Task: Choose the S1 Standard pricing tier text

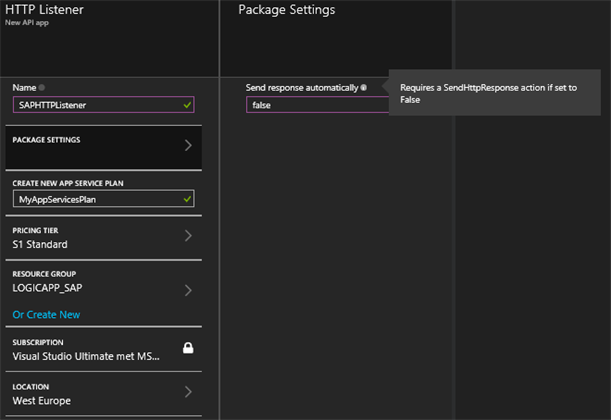Action: click(x=40, y=244)
